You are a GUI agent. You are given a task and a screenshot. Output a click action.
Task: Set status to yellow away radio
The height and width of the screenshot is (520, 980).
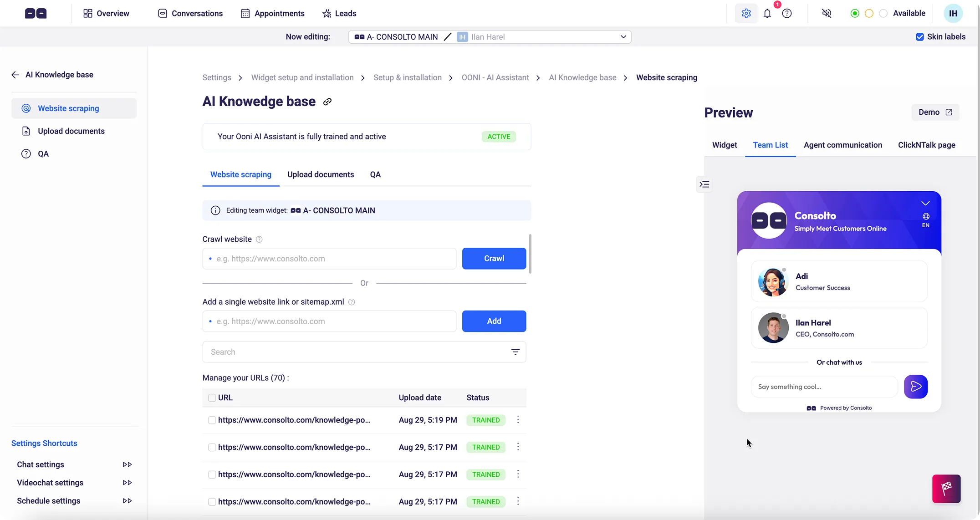point(869,13)
